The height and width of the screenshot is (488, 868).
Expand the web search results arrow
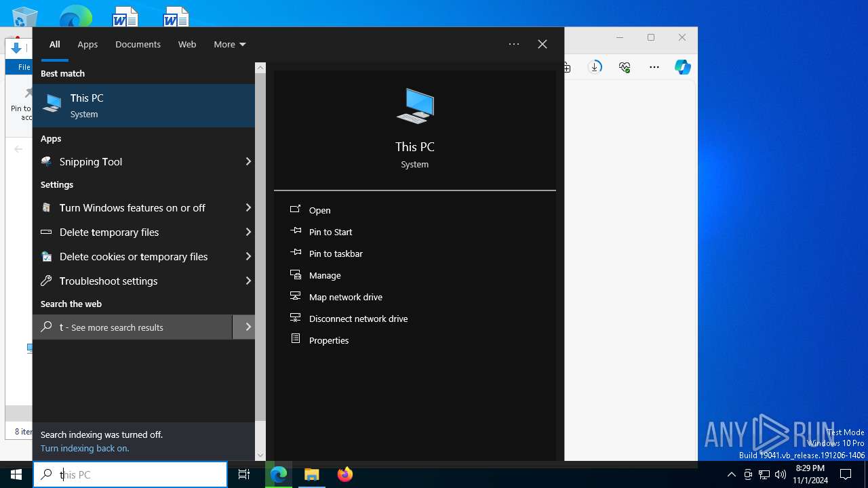click(244, 327)
